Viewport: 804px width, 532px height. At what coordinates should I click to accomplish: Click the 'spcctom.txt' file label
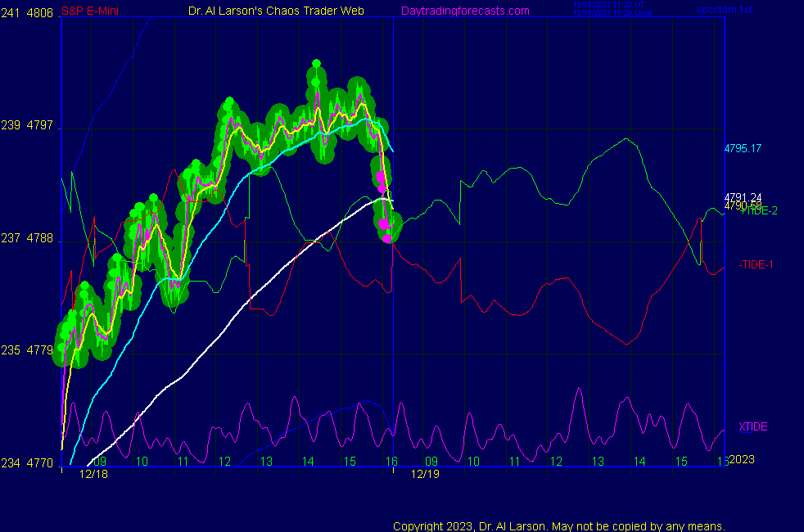724,10
